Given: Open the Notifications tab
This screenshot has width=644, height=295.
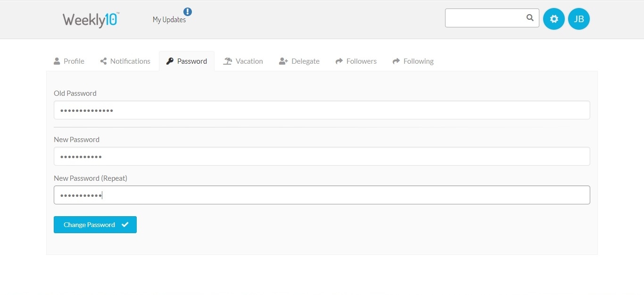Looking at the screenshot, I should coord(130,61).
